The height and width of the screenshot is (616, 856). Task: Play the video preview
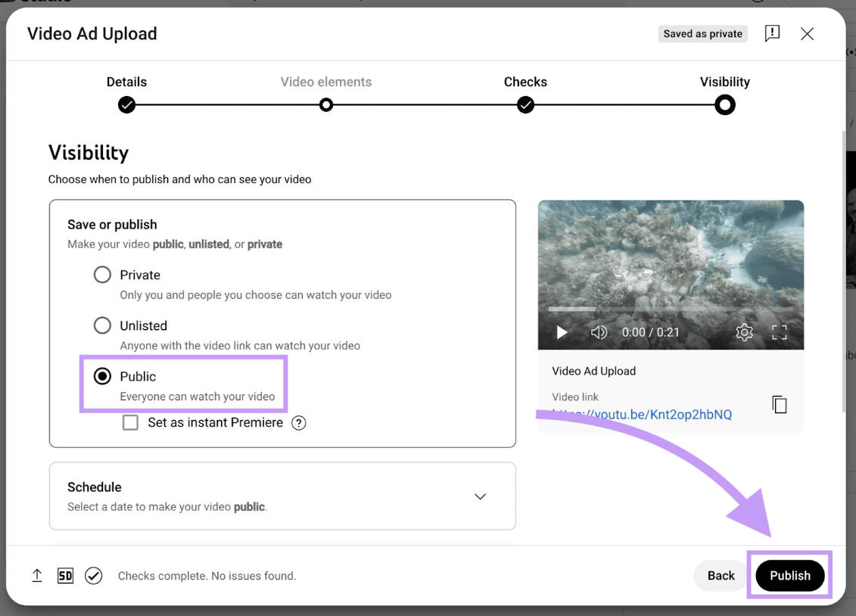pos(562,332)
